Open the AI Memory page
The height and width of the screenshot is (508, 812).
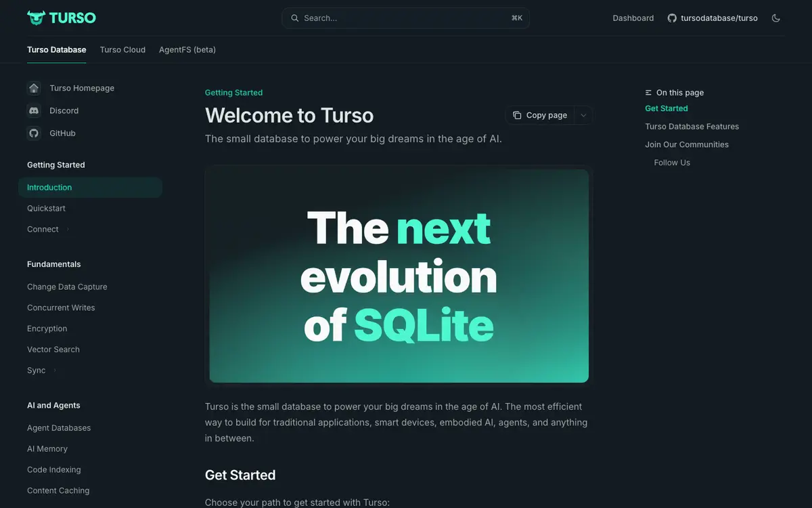[x=47, y=449]
